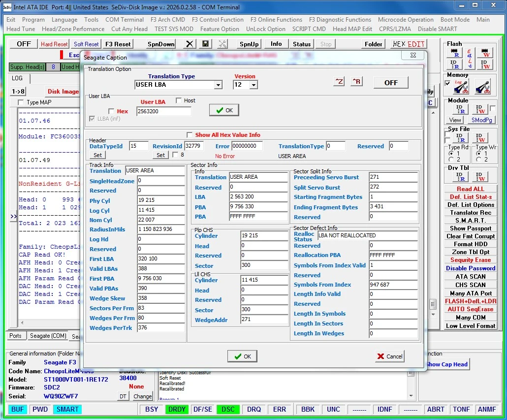Click the Show Passport button
The height and width of the screenshot is (420, 507).
click(471, 228)
